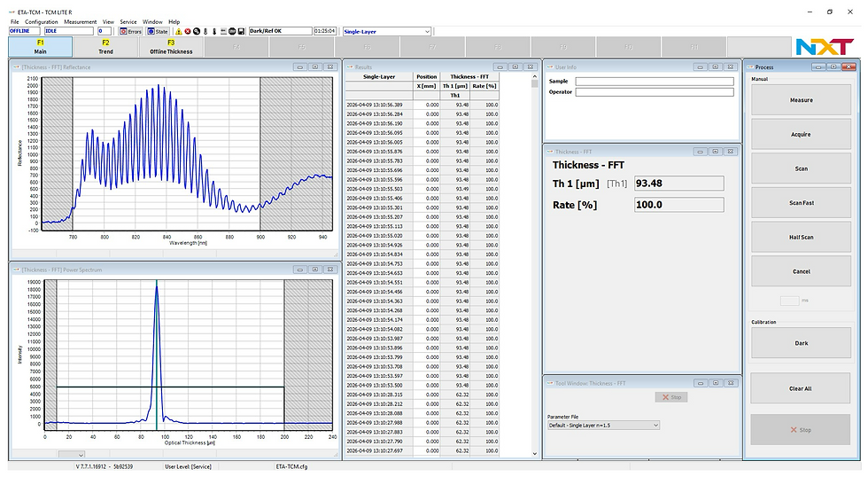Select the results row 13:10:53.500
Screen dimensions: 868x477
[x=422, y=386]
